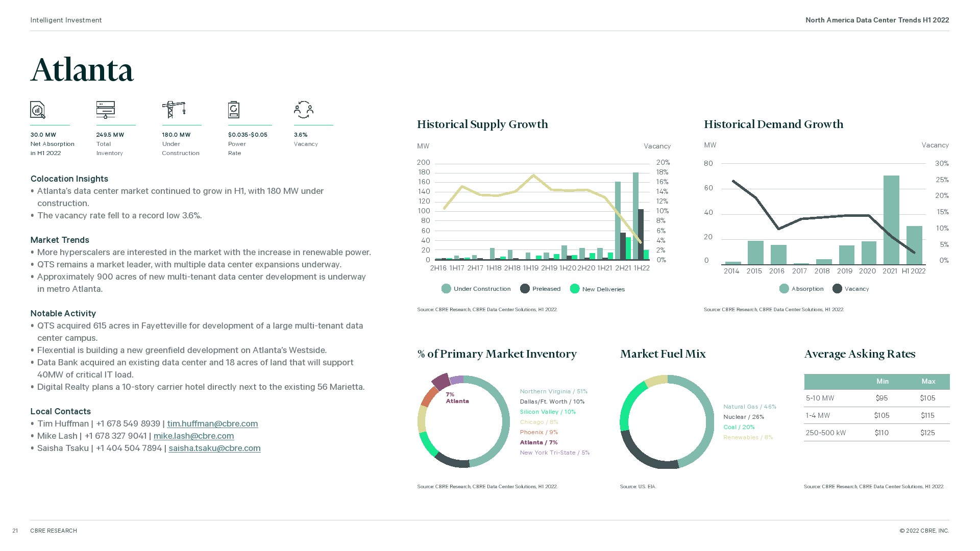Click the Max column header in rates table
The height and width of the screenshot is (551, 980).
tap(928, 382)
